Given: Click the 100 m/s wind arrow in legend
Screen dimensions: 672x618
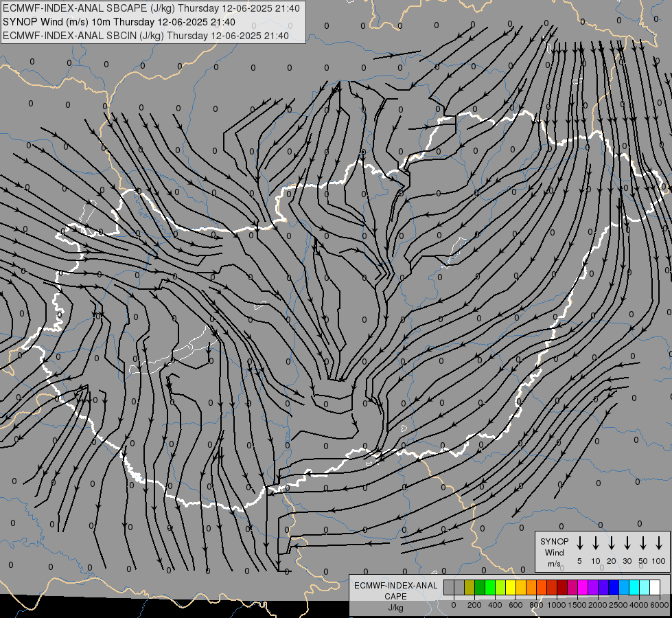Looking at the screenshot, I should click(659, 543).
